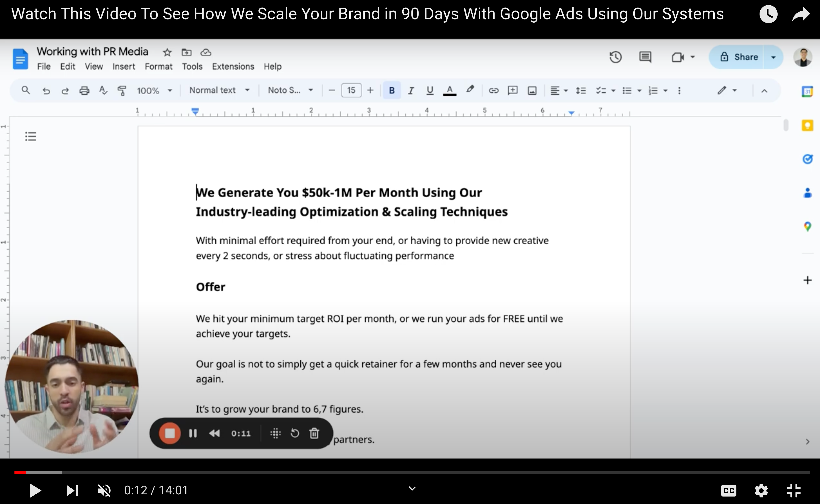Screen dimensions: 820x504
Task: Open the Normal text style dropdown
Action: [x=219, y=90]
